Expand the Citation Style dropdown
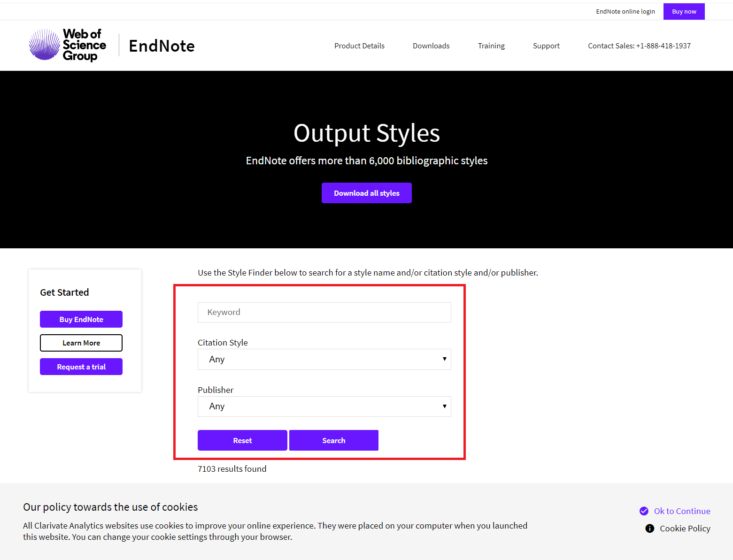The image size is (733, 560). tap(324, 360)
